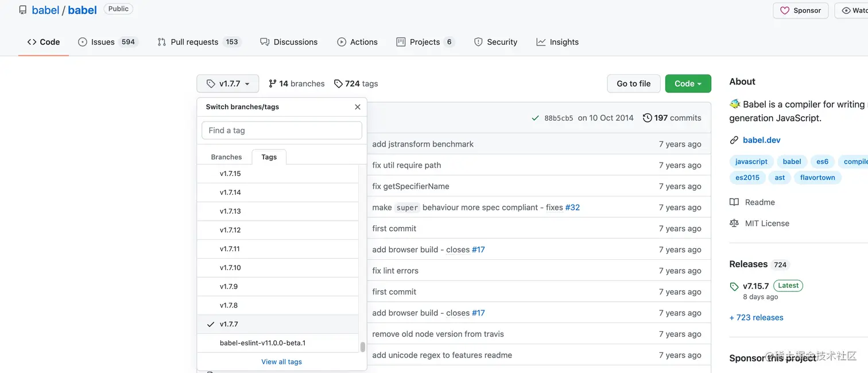868x373 pixels.
Task: Click the Actions play icon
Action: coord(342,42)
